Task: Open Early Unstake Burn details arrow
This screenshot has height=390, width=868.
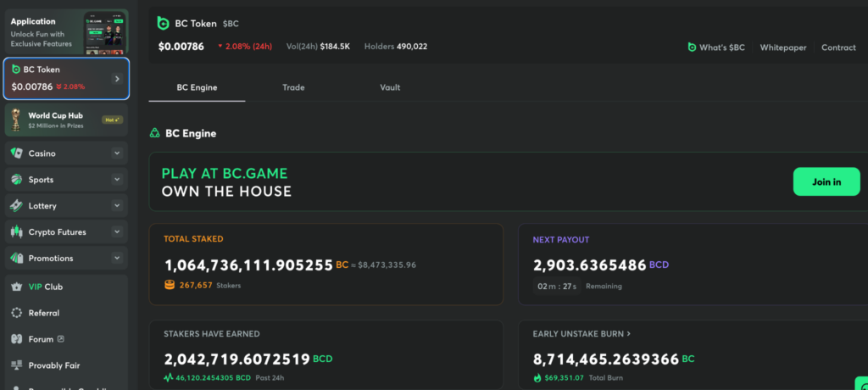Action: point(628,334)
